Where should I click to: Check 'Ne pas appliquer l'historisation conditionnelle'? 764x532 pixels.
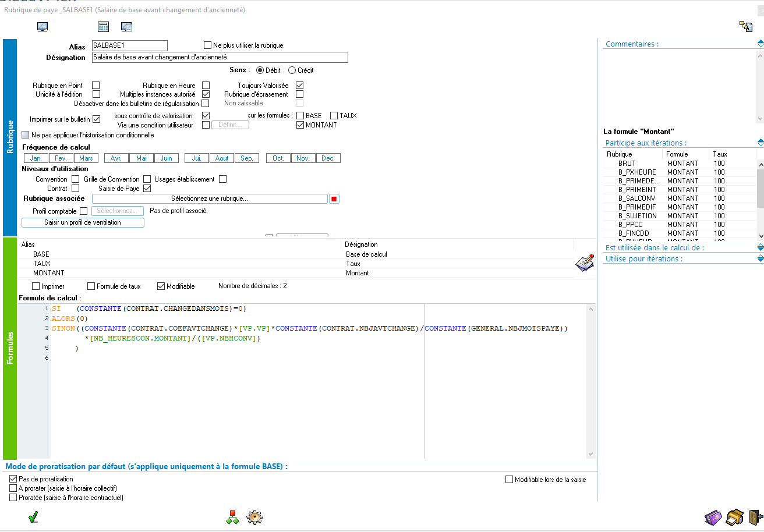coord(26,135)
